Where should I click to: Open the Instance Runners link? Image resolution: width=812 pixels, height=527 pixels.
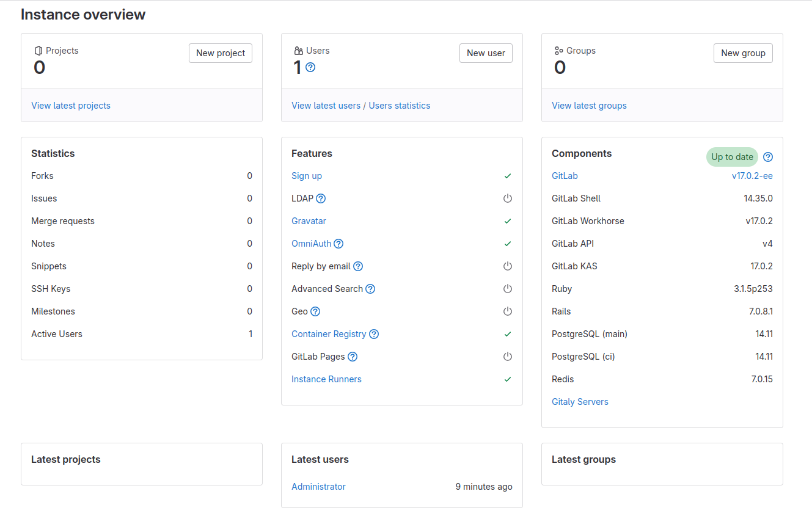click(326, 379)
